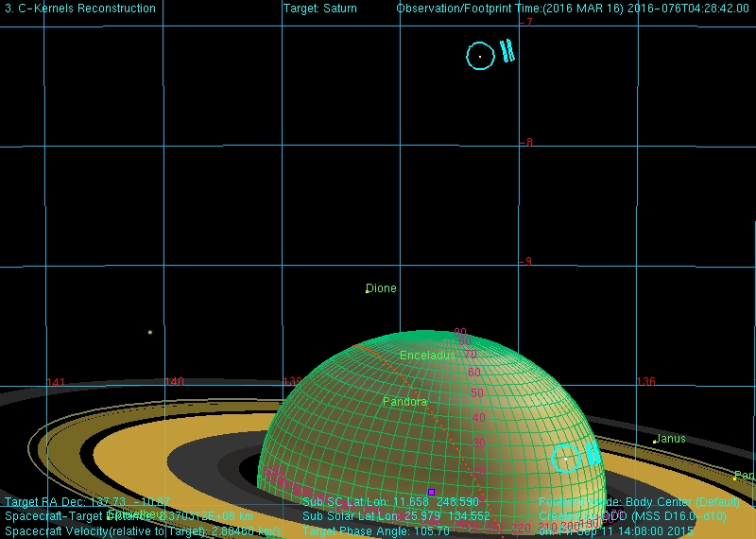Click the cyan parallel bars beside the sky circle
The height and width of the screenshot is (539, 756).
coord(507,51)
